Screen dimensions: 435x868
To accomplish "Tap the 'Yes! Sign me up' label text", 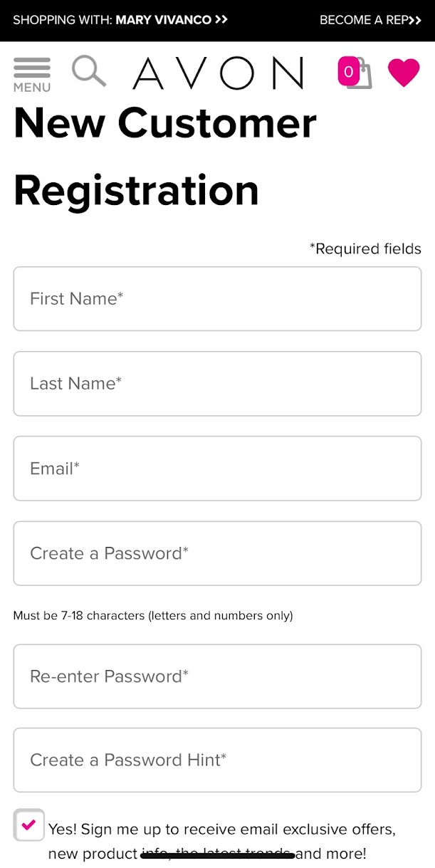I will [x=221, y=830].
